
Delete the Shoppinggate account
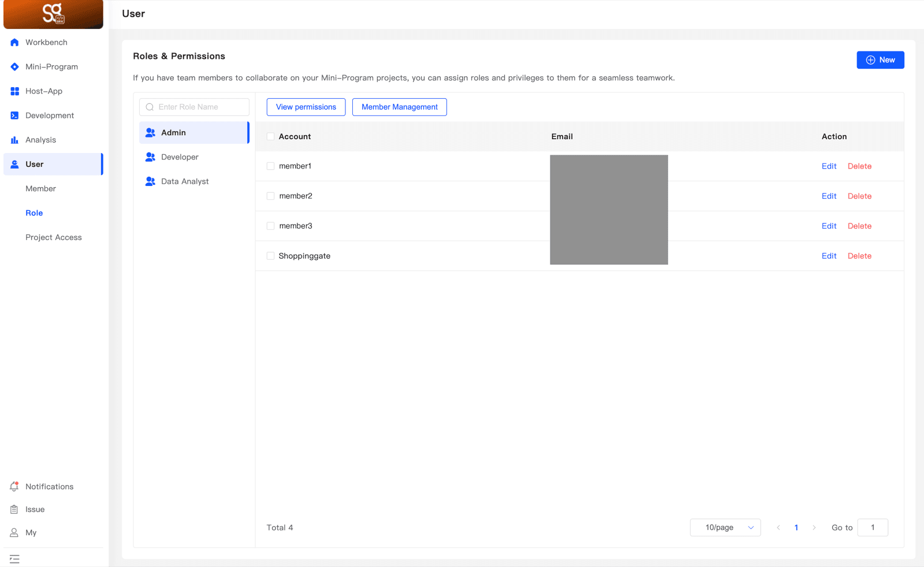click(x=859, y=256)
